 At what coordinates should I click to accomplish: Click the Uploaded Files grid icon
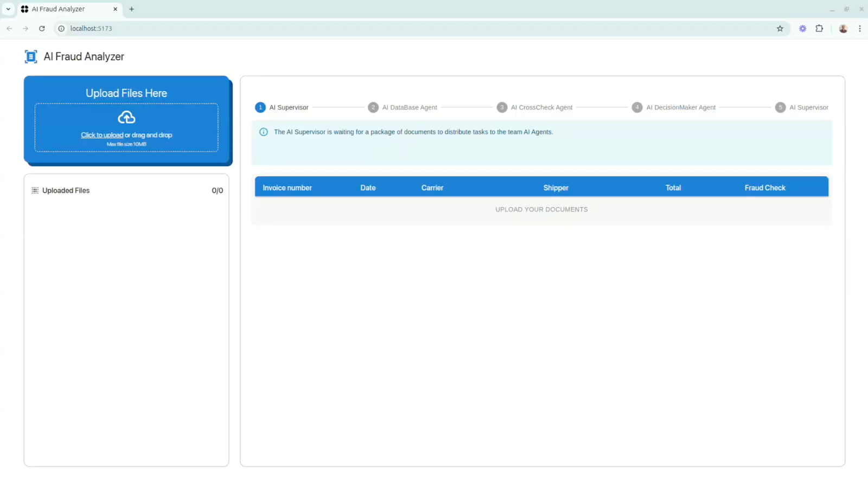tap(35, 190)
